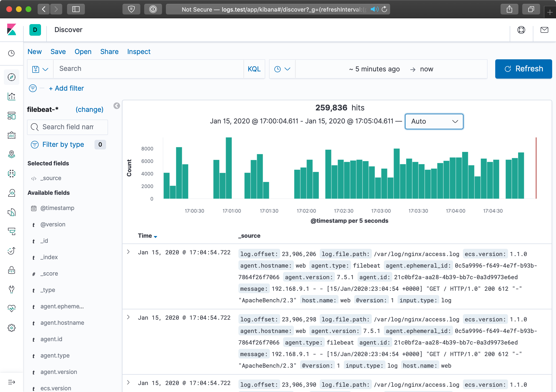Click Share in the top menu
The image size is (556, 392).
point(109,52)
